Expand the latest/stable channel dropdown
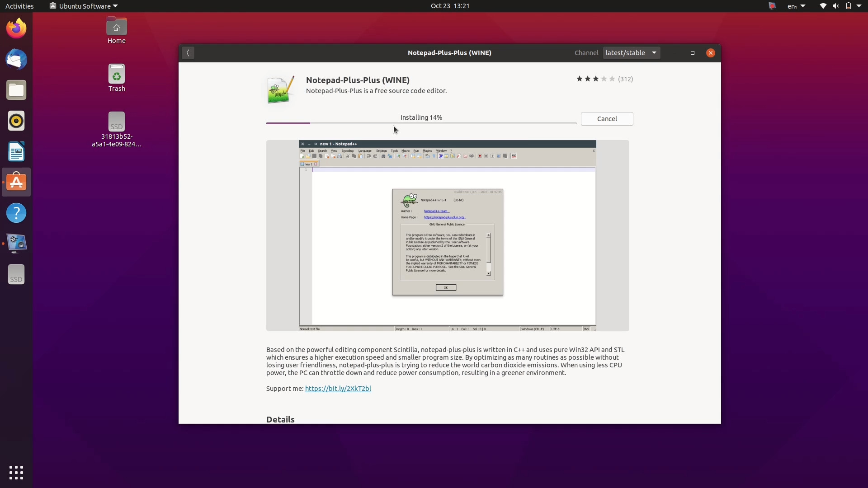Screen dimensions: 868x488 [x=631, y=53]
